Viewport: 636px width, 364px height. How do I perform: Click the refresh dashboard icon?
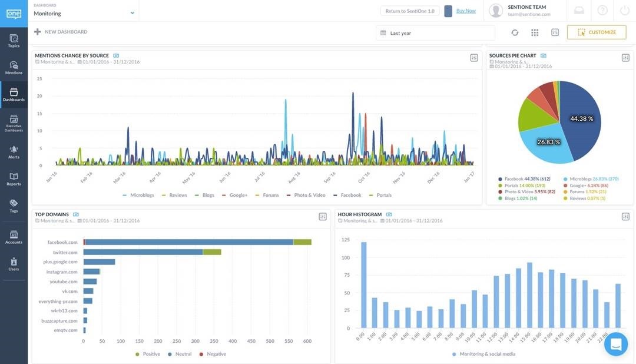515,32
